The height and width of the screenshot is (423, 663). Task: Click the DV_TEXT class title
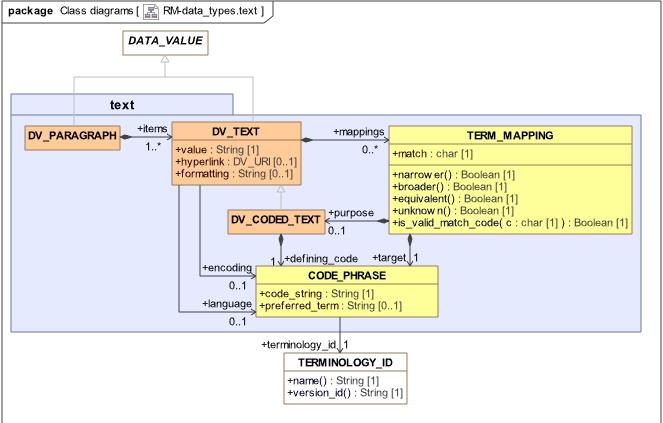tap(235, 131)
